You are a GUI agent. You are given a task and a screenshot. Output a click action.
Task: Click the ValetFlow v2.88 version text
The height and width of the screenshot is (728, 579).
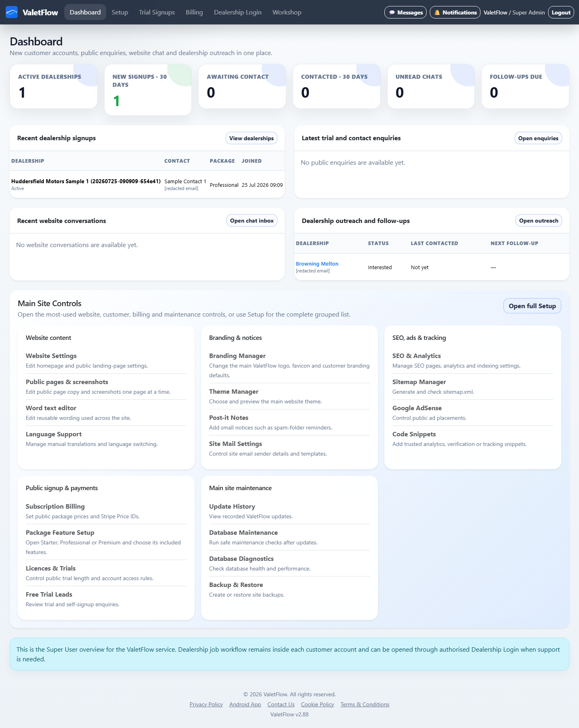pos(289,714)
